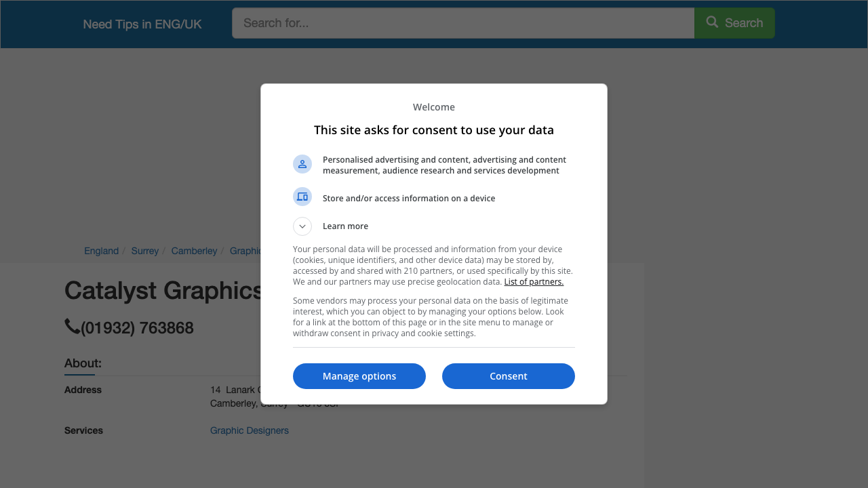Click the device storage icon
Screen dimensions: 868x488
(302, 197)
